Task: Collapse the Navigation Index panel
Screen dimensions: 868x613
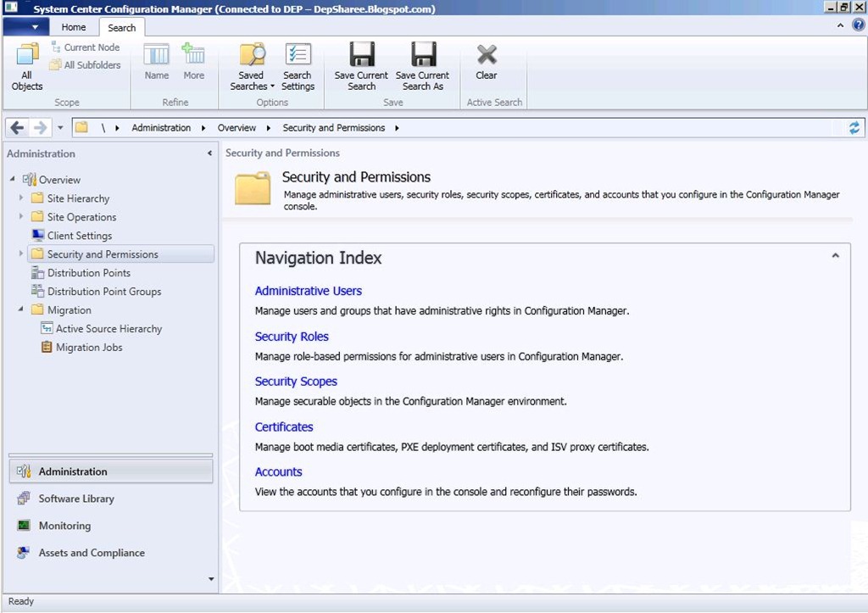Action: point(835,256)
